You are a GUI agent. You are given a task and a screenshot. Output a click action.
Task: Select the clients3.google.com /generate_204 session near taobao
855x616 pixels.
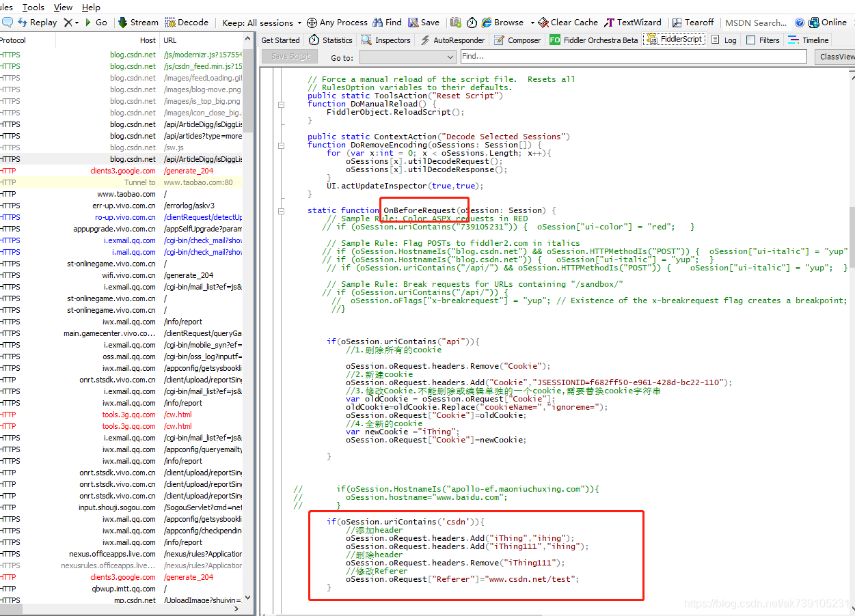click(x=122, y=171)
